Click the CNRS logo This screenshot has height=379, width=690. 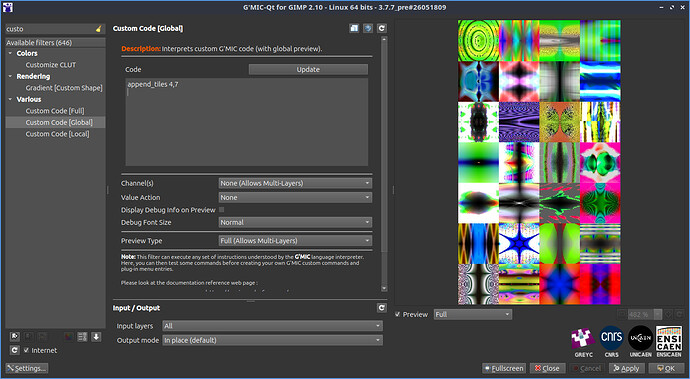pyautogui.click(x=612, y=342)
